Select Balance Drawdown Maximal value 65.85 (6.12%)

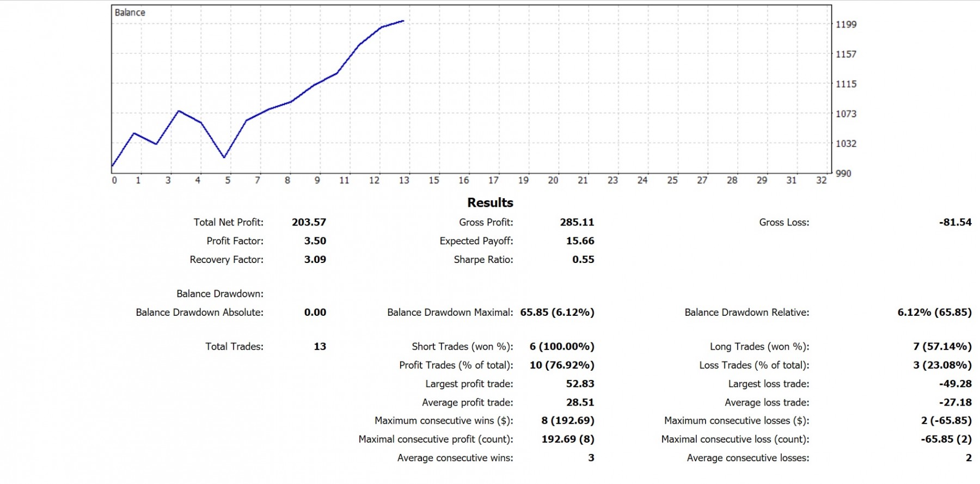tap(557, 313)
